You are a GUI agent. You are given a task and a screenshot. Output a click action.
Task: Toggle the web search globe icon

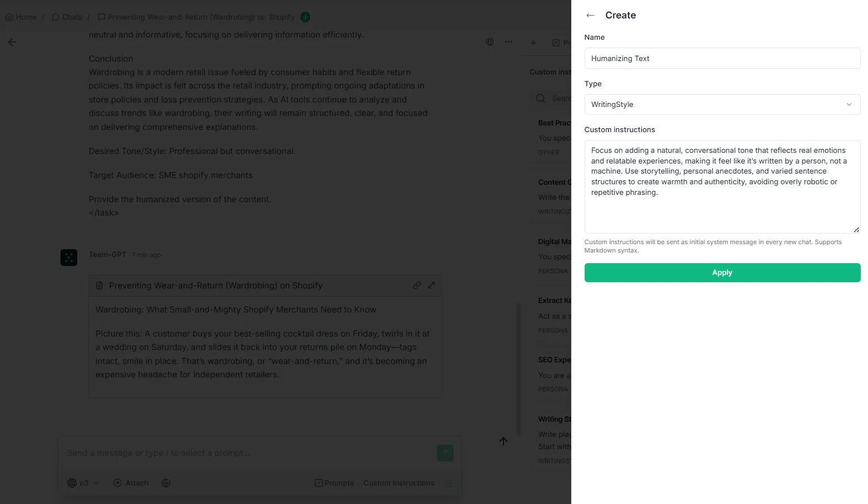click(x=166, y=483)
